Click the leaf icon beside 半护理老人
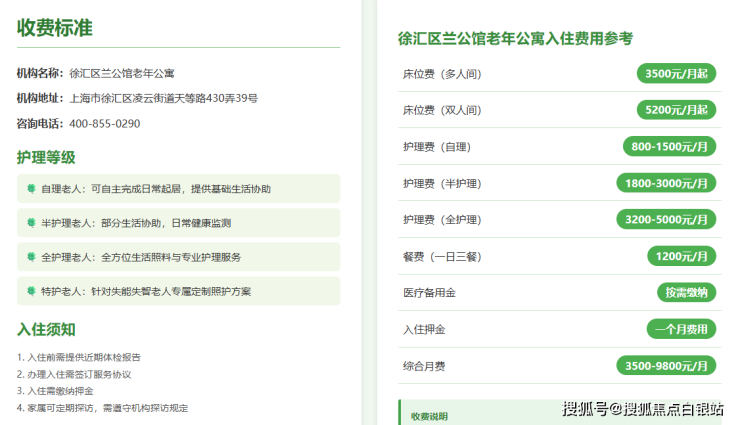This screenshot has width=740, height=425. [31, 223]
